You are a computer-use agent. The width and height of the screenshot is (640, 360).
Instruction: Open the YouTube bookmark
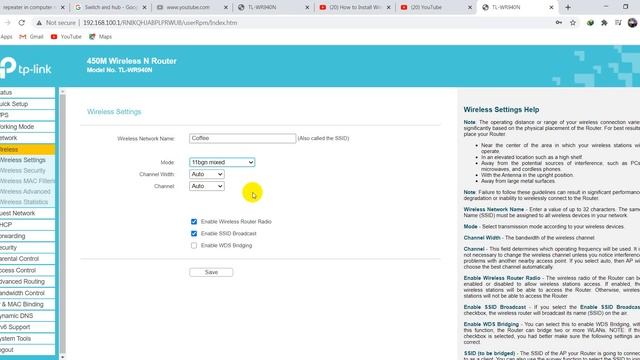(66, 37)
